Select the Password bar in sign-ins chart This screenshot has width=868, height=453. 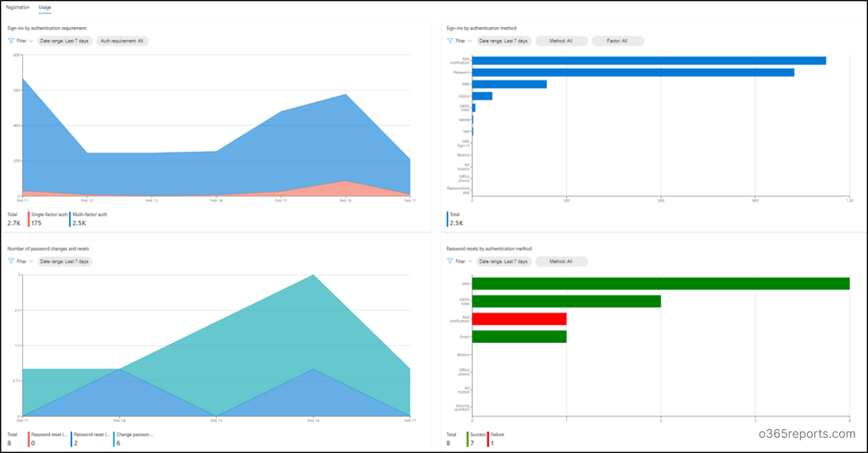click(632, 73)
